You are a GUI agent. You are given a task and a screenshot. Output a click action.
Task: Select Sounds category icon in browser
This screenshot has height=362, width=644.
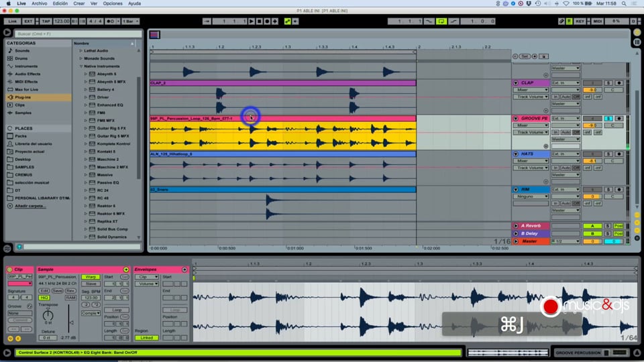point(10,50)
